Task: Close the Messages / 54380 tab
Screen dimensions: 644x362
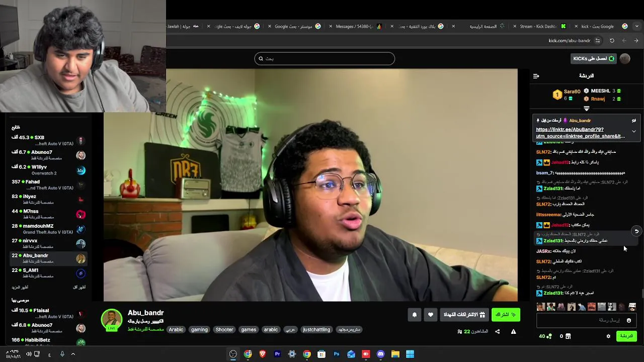Action: [331, 26]
